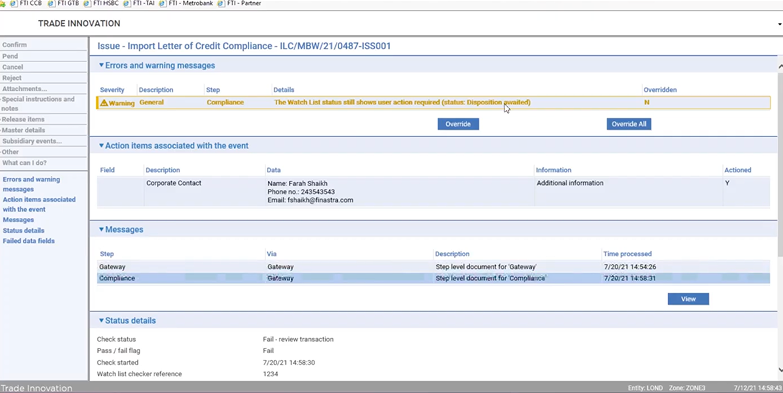Click the Severity column header

point(112,90)
